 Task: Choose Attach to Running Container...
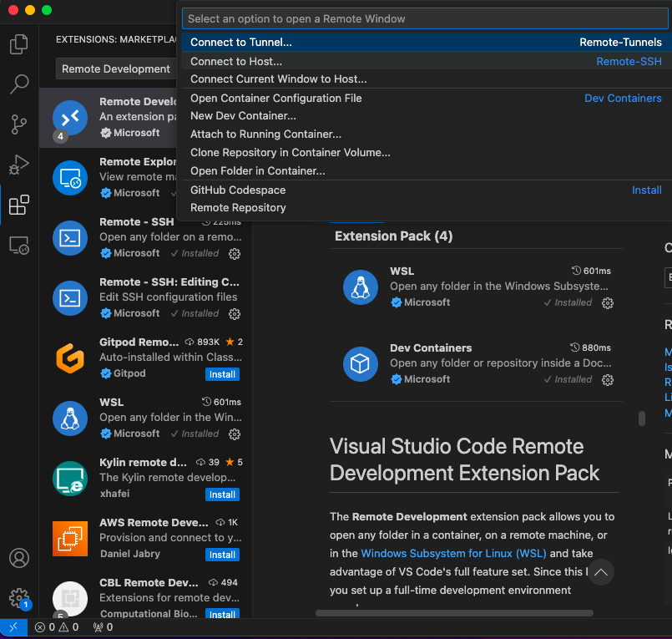[427, 134]
